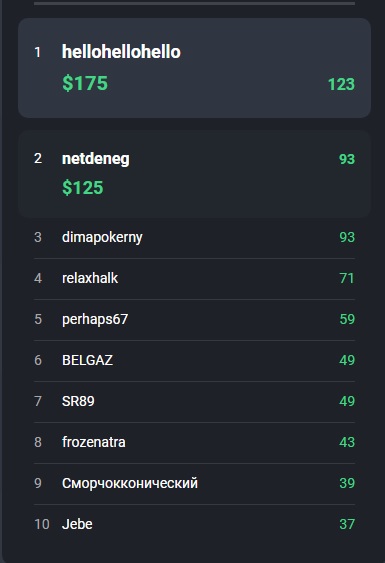Image resolution: width=385 pixels, height=563 pixels.
Task: Click the frozenatra username
Action: [94, 442]
